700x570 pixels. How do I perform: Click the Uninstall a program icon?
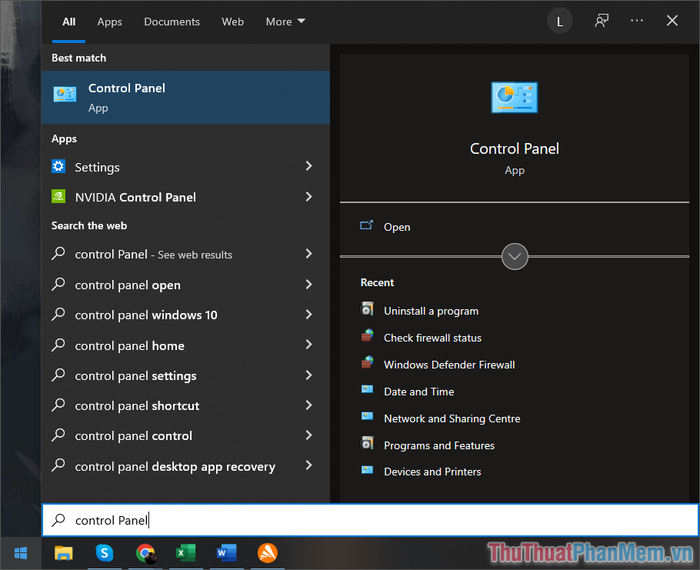(367, 309)
